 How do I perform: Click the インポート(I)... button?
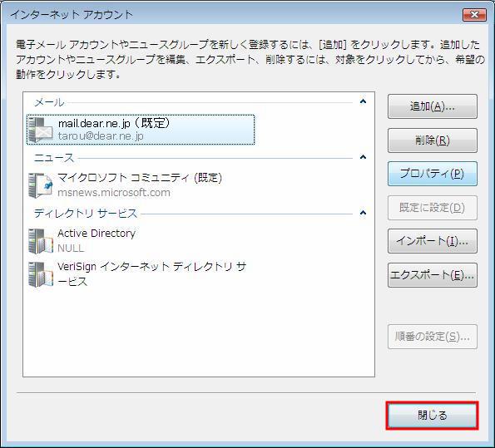pos(432,241)
